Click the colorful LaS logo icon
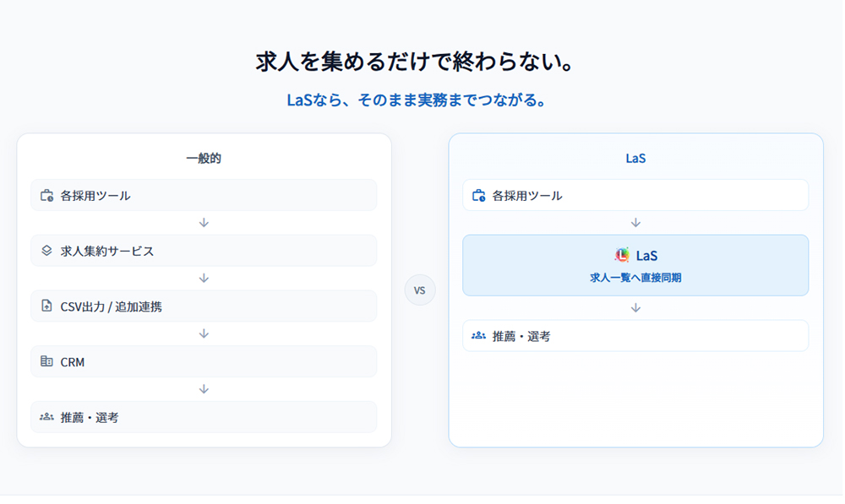The image size is (845, 504). tap(622, 255)
